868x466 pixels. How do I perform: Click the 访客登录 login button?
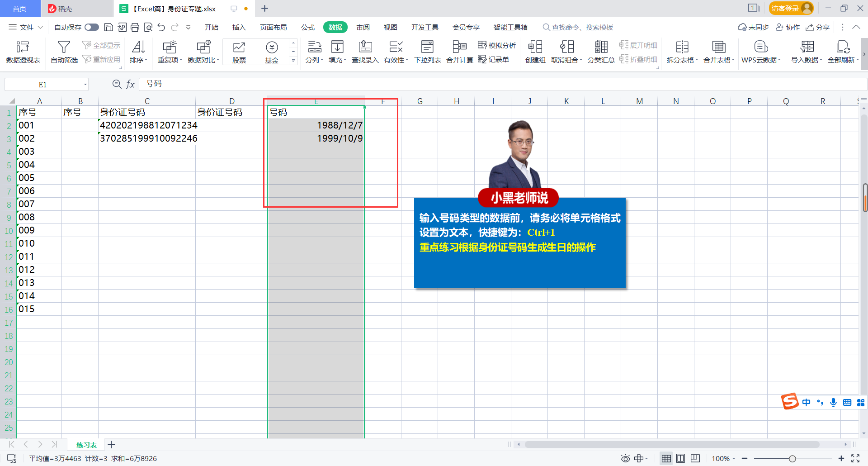pyautogui.click(x=785, y=8)
